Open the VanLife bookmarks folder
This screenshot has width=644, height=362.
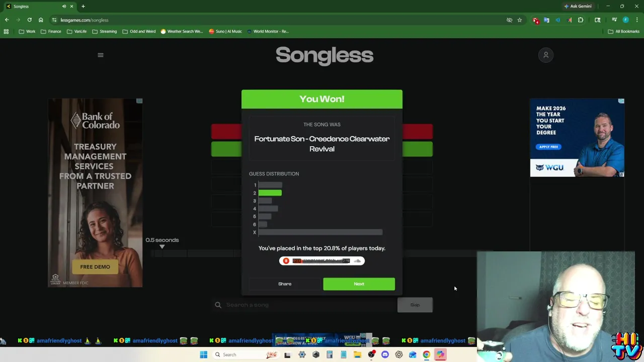click(77, 31)
